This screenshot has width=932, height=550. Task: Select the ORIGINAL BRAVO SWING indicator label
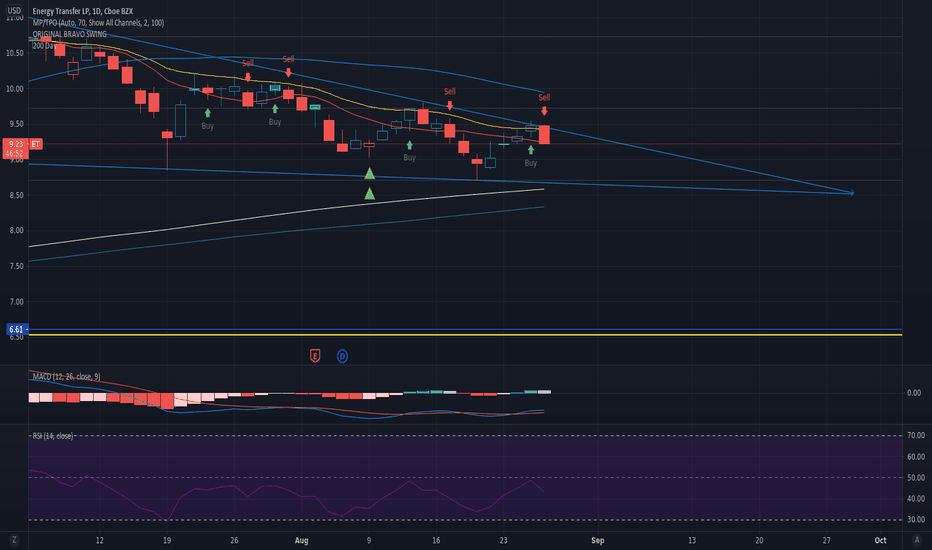coord(70,34)
